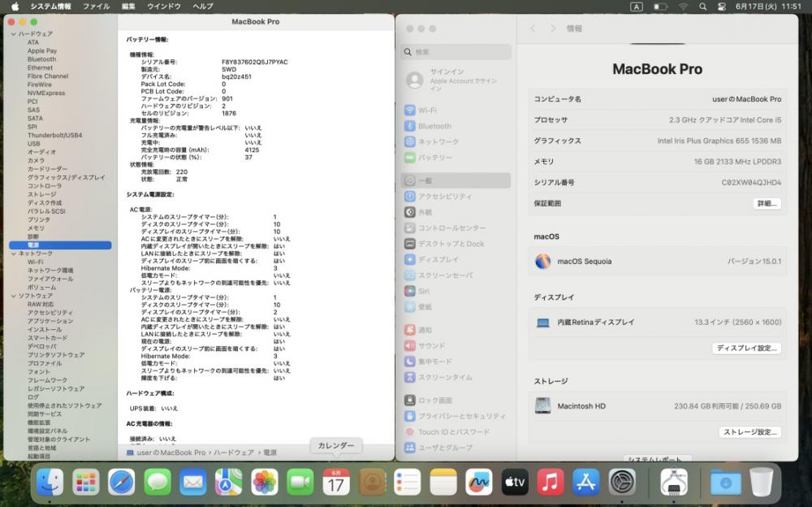Screen dimensions: 812x507
Task: Open the ファイル menu
Action: 97,6
